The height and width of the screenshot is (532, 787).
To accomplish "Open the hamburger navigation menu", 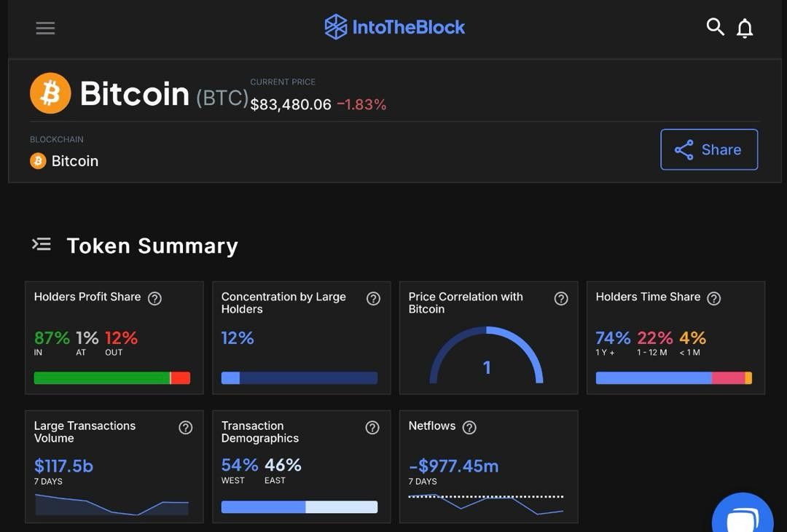I will (x=45, y=28).
